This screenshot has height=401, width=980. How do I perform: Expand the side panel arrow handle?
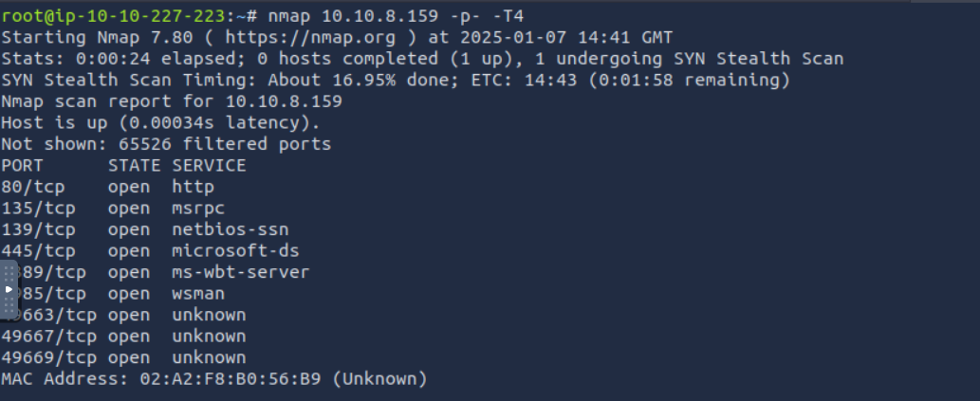9,289
